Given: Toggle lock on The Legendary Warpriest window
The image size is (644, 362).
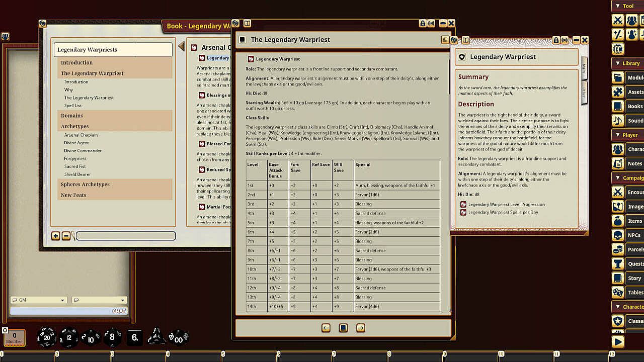Looking at the screenshot, I should click(423, 24).
